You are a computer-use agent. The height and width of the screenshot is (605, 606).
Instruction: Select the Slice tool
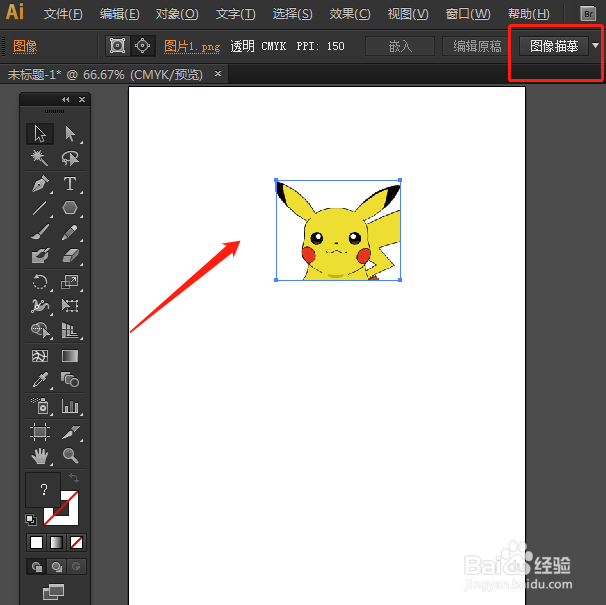pos(70,432)
